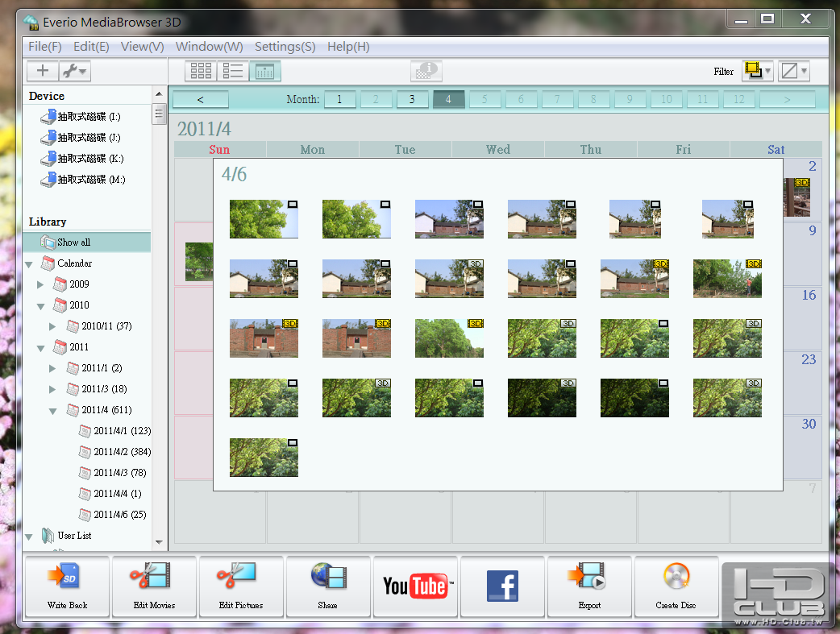Viewport: 840px width, 634px height.
Task: Select 2011/4/1 (123) entry
Action: pos(114,430)
